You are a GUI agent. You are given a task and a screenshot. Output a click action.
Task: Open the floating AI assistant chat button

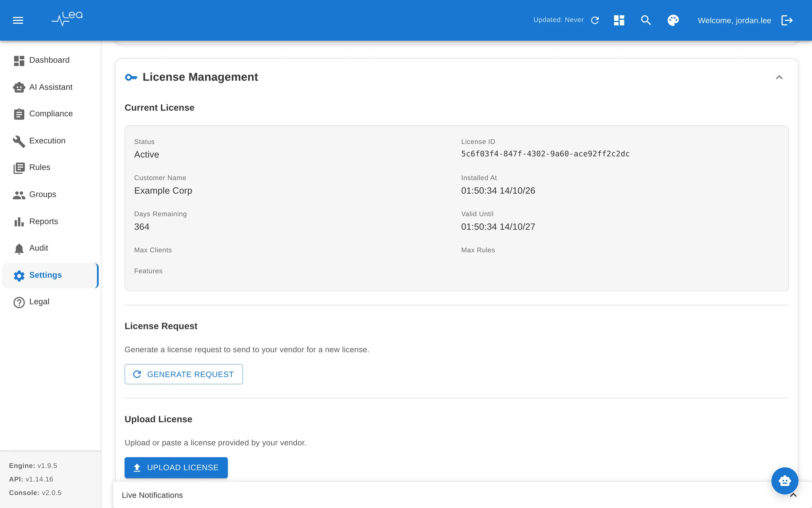click(785, 481)
